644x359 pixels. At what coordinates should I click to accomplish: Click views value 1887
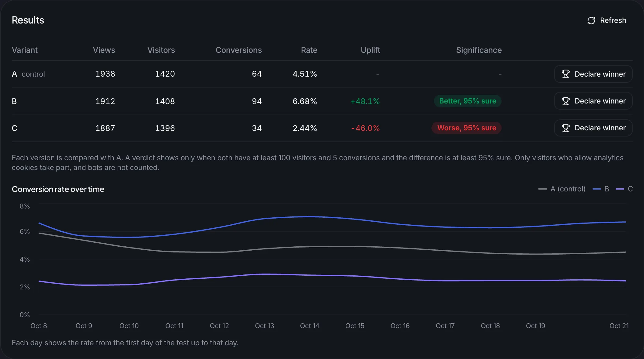[105, 128]
